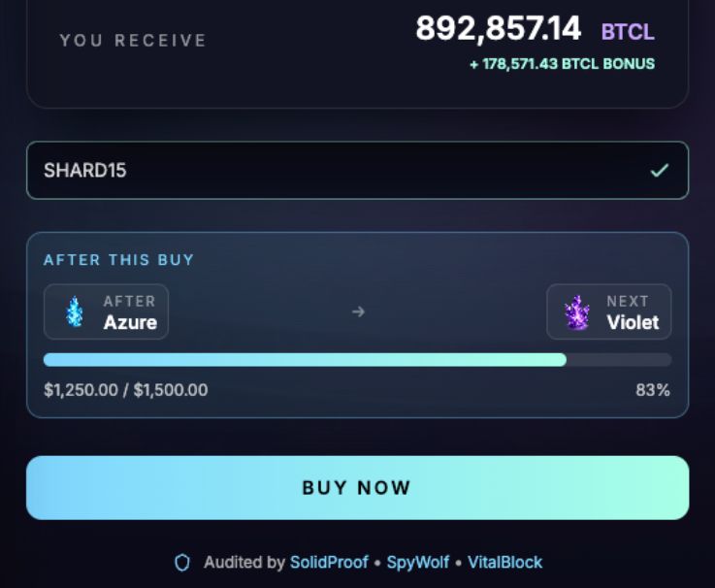Viewport: 715px width, 588px height.
Task: Click the YOU RECEIVE label
Action: [x=133, y=41]
